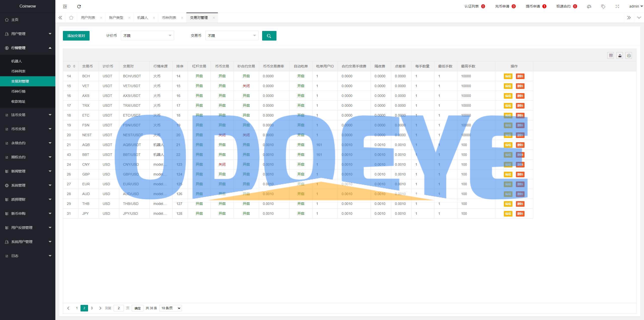Expand the 币币交易 sidebar menu
This screenshot has width=644, height=320.
tap(28, 129)
